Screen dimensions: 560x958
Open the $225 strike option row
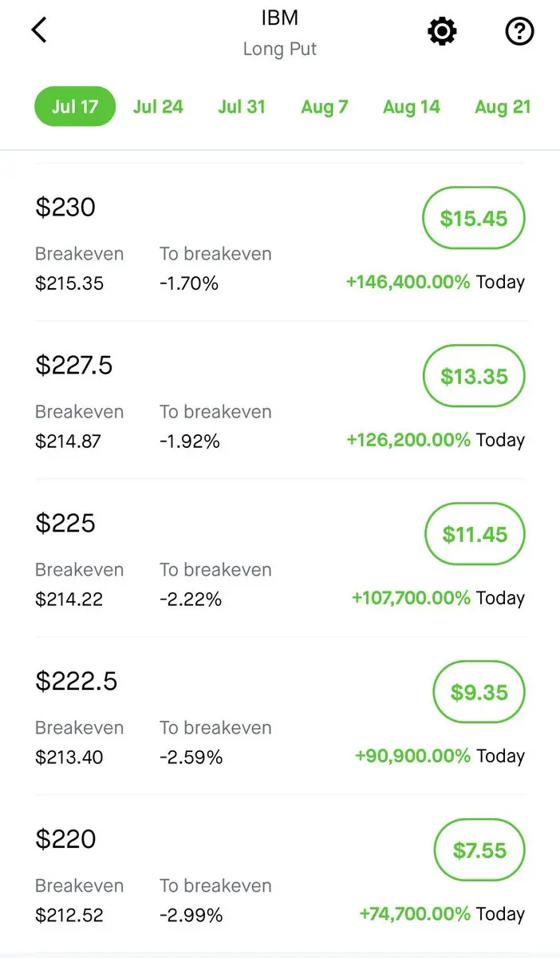tap(280, 559)
